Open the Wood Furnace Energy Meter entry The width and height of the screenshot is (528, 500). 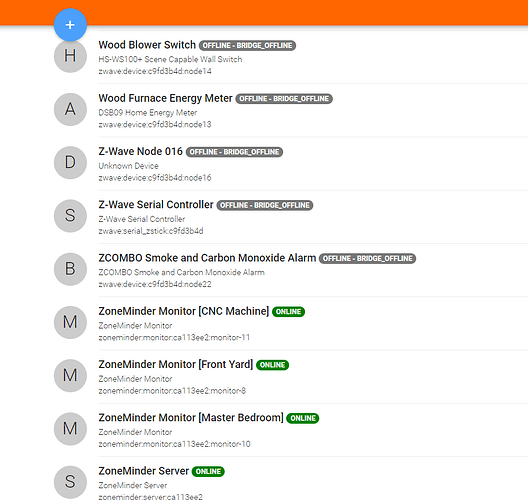click(x=165, y=98)
